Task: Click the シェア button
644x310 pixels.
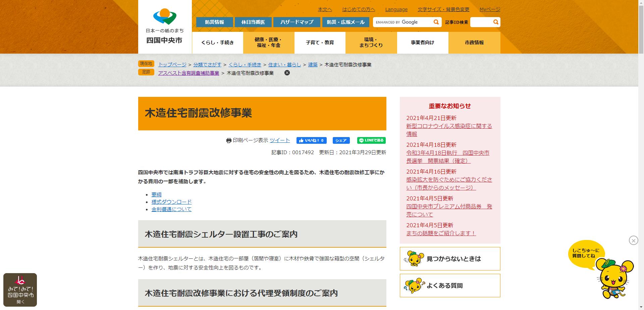Action: point(341,140)
